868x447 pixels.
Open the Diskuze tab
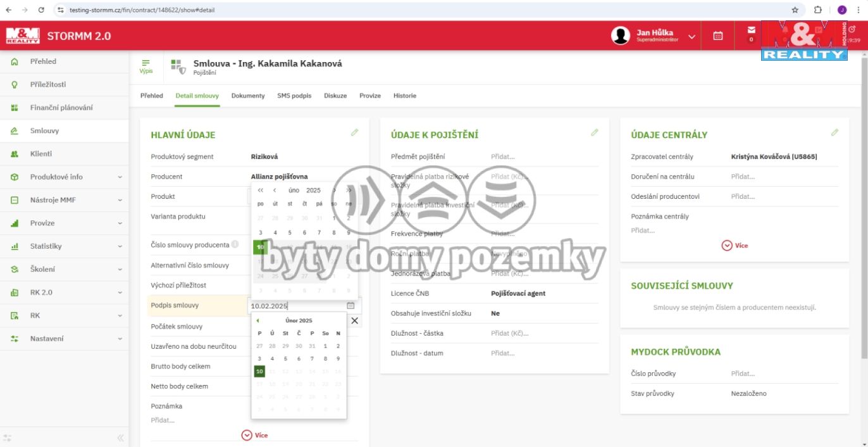[x=335, y=96]
